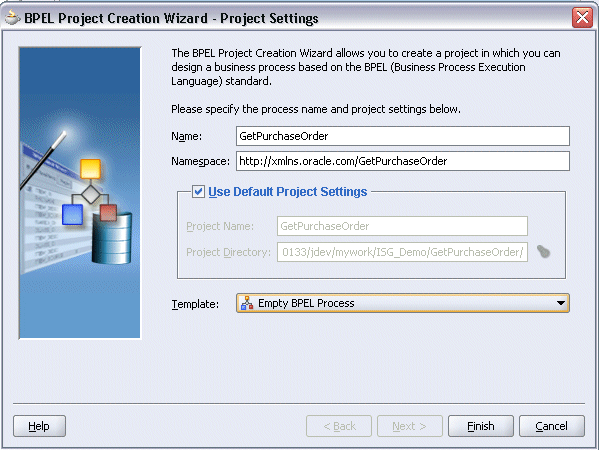
Task: Click the wizard title bar app icon
Action: coord(12,18)
